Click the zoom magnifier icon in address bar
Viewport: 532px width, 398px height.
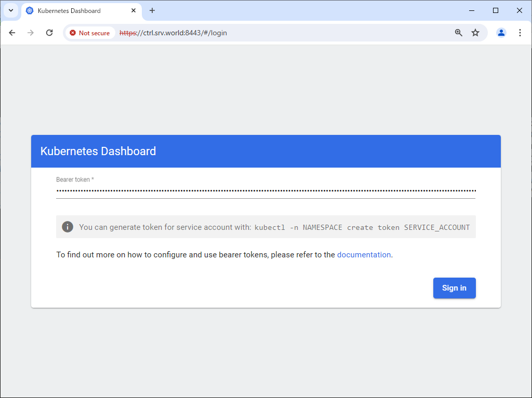(458, 33)
